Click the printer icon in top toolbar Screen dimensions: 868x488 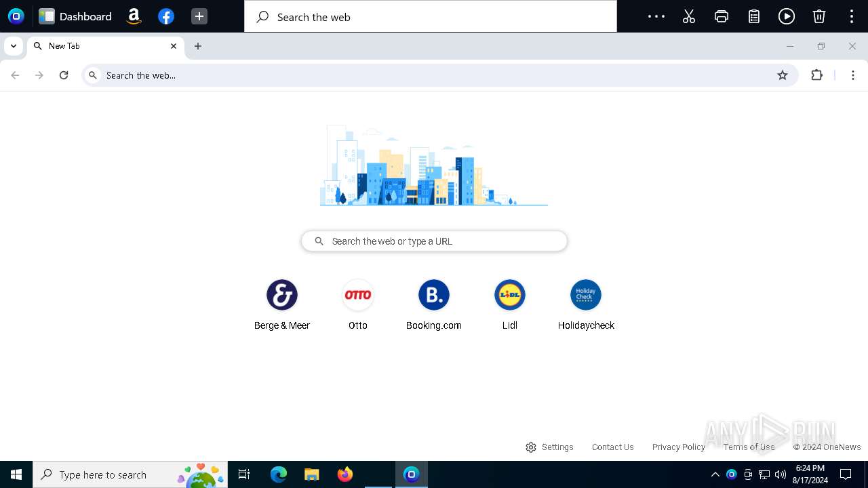click(x=722, y=16)
